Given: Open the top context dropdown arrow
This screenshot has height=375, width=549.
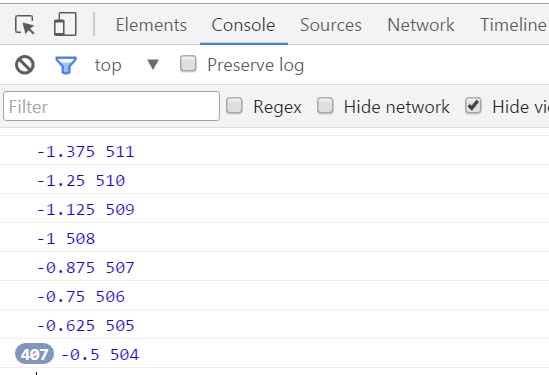Looking at the screenshot, I should click(153, 64).
